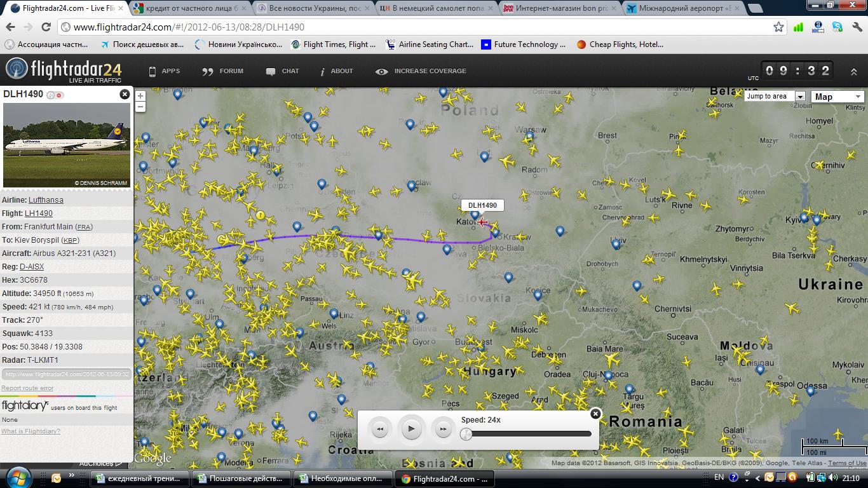
Task: Open the Jump to area dropdown
Action: tap(800, 97)
